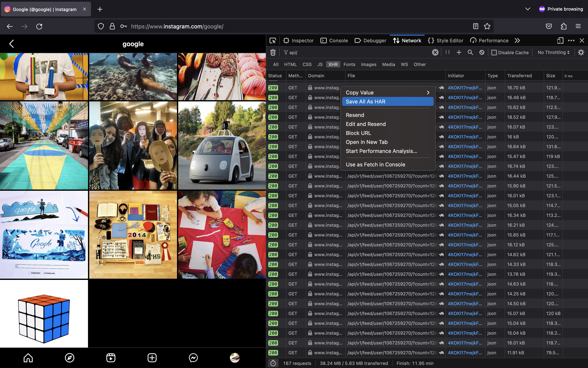Open performance analysis stopwatch in status bar
588x368 pixels.
click(273, 363)
